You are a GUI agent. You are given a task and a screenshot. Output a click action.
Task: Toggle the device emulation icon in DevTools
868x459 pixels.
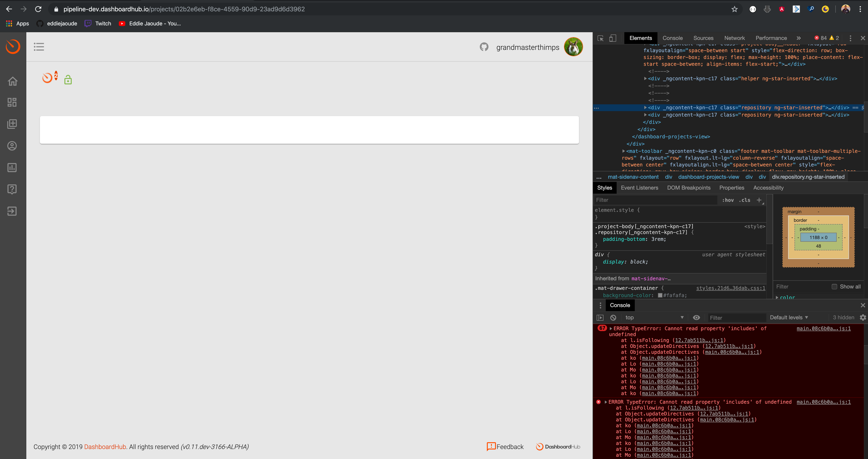613,38
